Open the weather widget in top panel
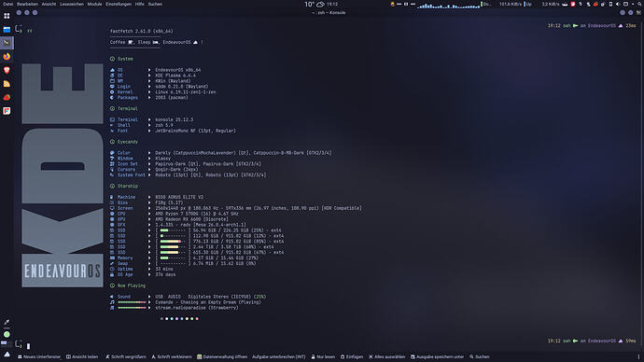This screenshot has height=362, width=644. click(x=315, y=4)
